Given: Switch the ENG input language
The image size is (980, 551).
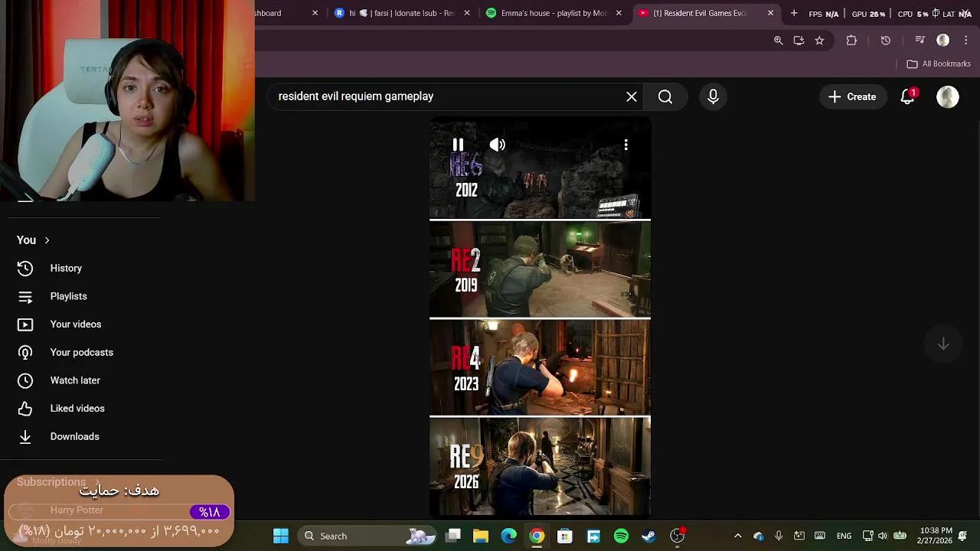Looking at the screenshot, I should (844, 536).
